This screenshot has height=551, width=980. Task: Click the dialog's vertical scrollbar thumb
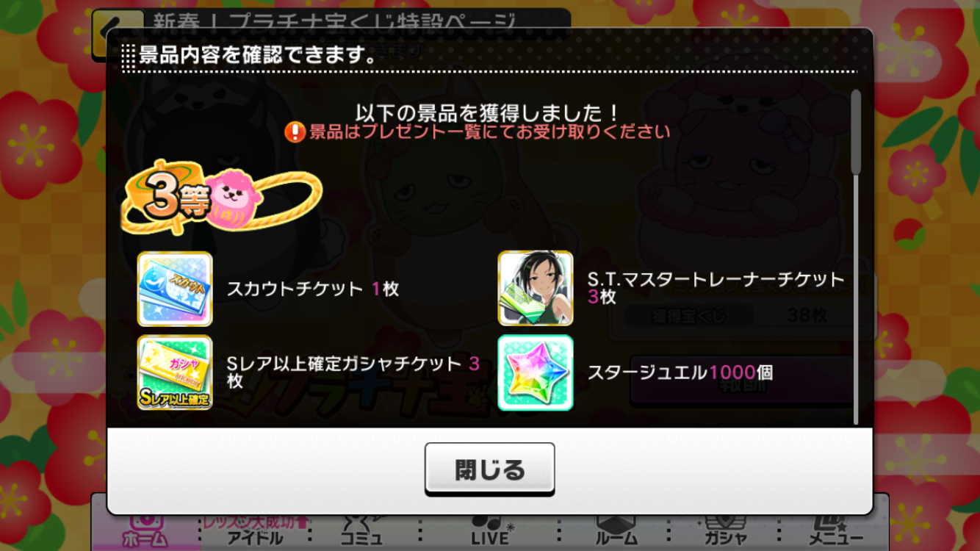[855, 132]
